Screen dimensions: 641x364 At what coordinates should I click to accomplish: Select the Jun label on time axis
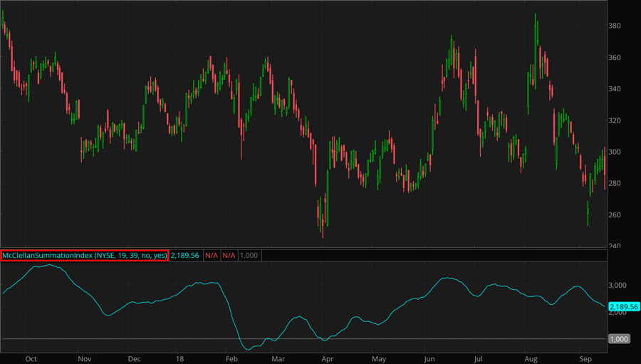tap(430, 358)
